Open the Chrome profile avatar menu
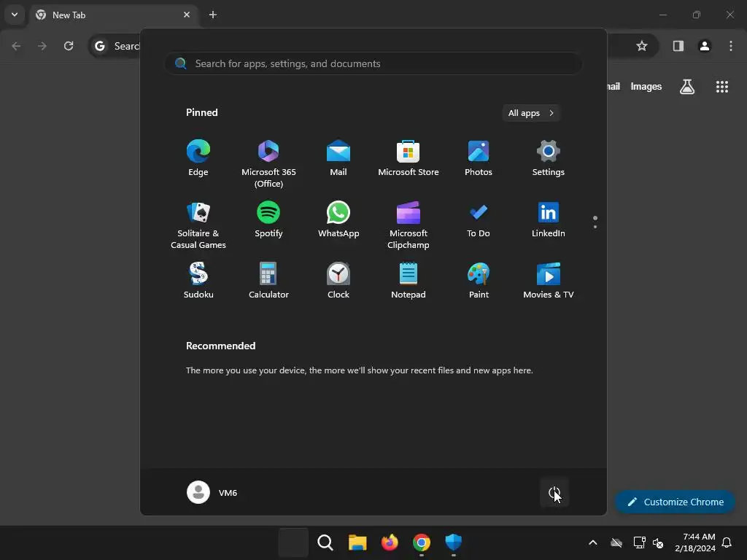 point(705,46)
